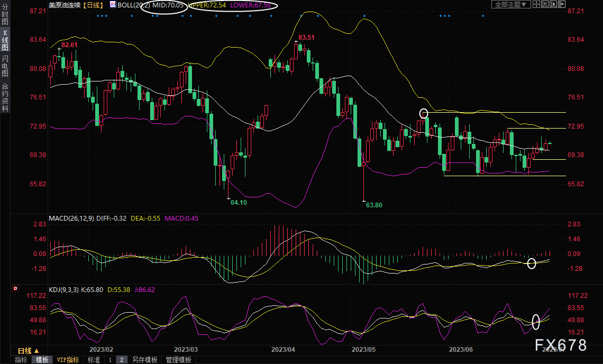
Task: Expand the 日线 period selector
Action: 29,351
